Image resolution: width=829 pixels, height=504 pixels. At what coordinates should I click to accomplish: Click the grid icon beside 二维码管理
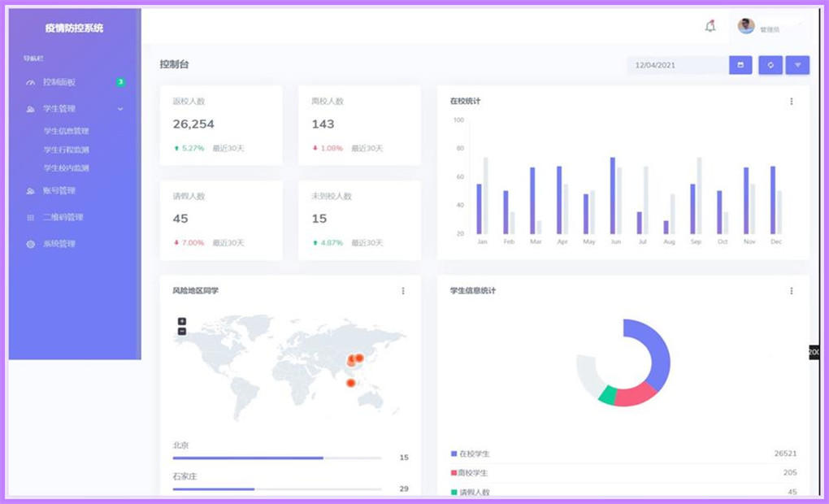click(x=30, y=217)
